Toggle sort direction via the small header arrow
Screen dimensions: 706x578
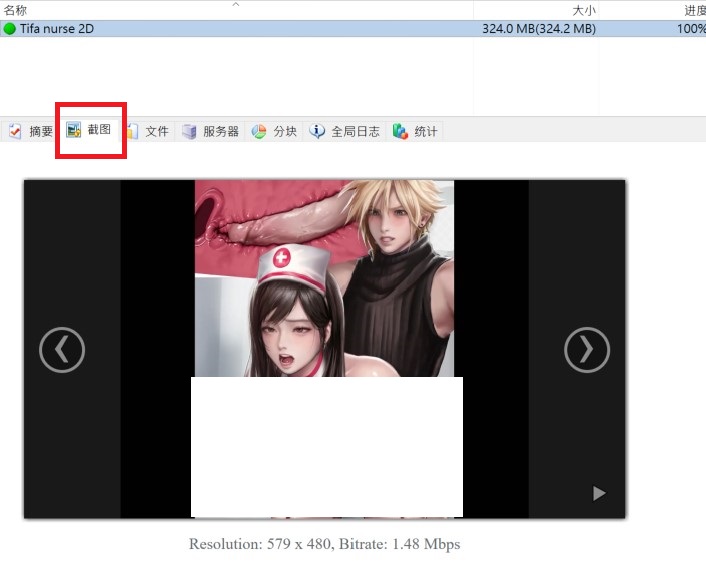235,5
